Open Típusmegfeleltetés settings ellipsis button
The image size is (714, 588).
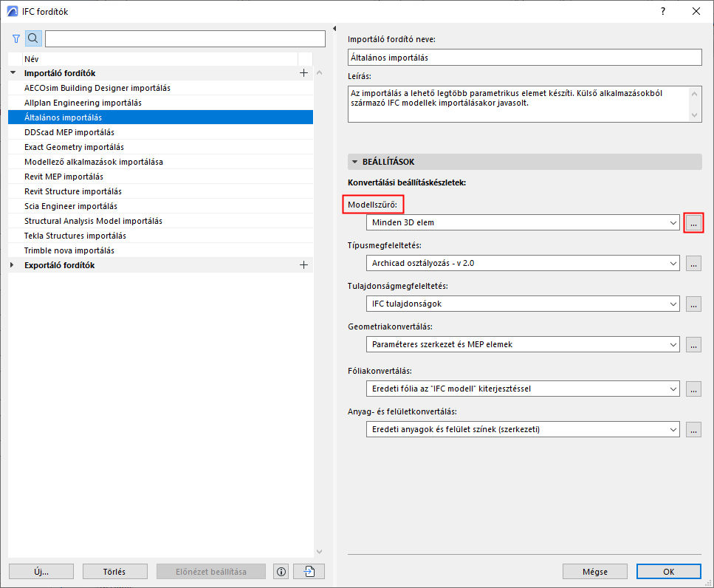(x=693, y=263)
